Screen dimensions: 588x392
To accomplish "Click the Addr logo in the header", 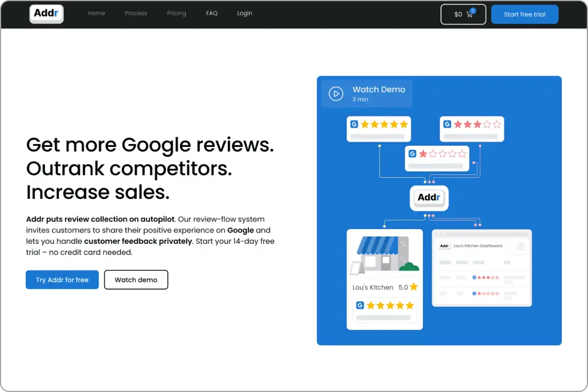I will [46, 14].
